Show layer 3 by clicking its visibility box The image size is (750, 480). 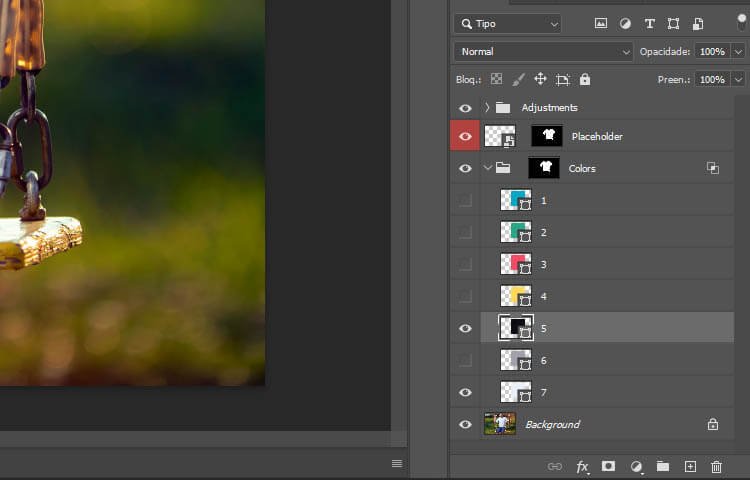coord(465,264)
